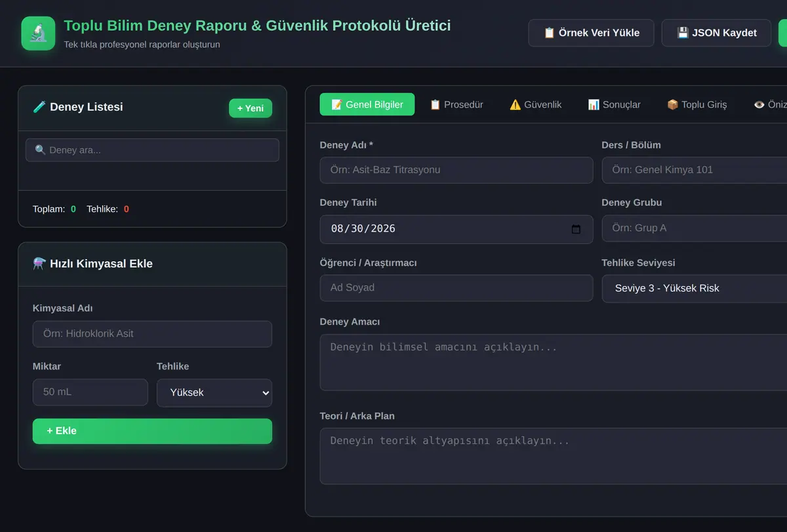
Task: Click the flask icon beside Hızlı Kimyasal Ekle
Action: click(x=39, y=264)
